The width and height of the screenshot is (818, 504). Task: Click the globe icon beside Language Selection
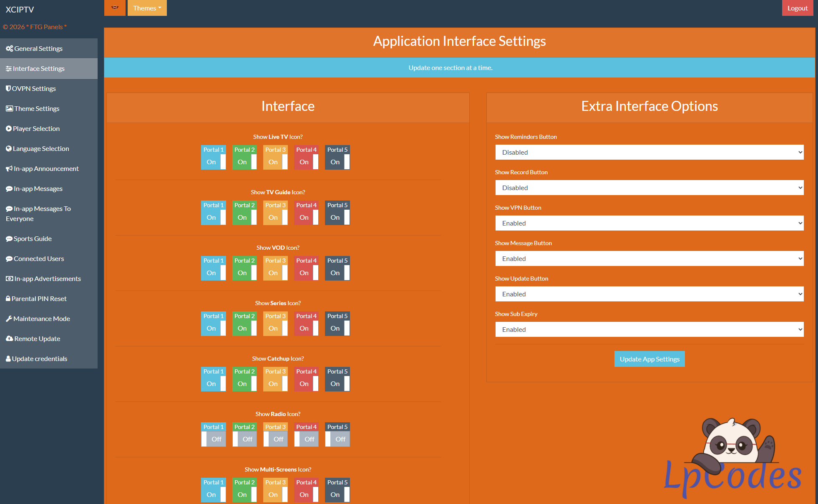point(9,149)
